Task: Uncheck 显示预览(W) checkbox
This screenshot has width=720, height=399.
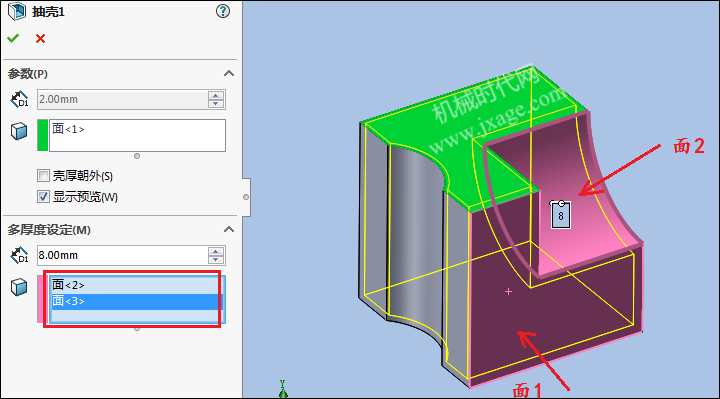Action: [43, 197]
